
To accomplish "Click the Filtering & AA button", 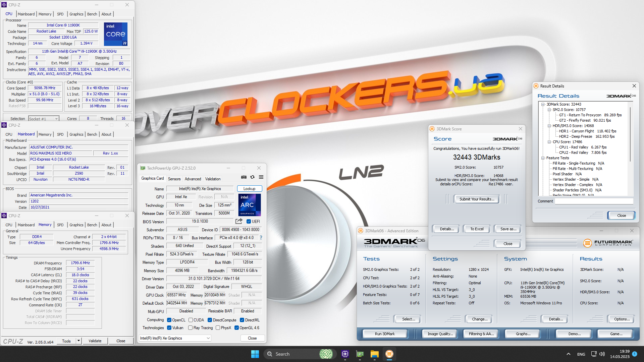I will click(481, 334).
